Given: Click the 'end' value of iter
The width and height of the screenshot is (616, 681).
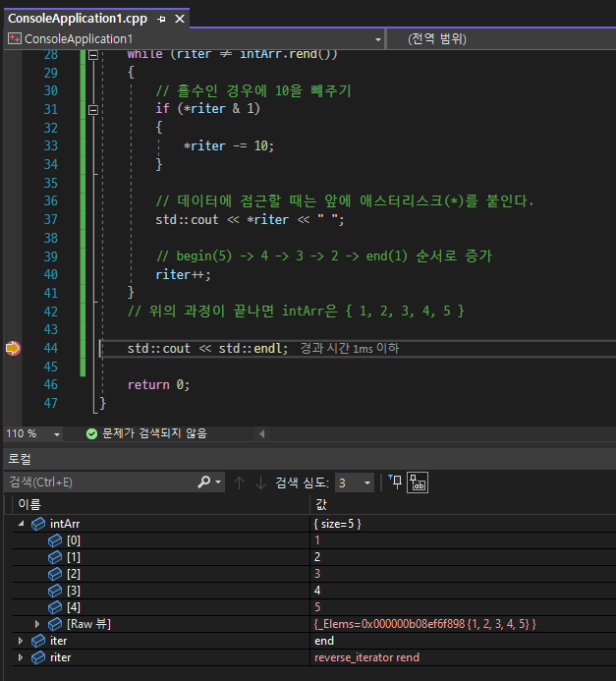Looking at the screenshot, I should [x=324, y=641].
